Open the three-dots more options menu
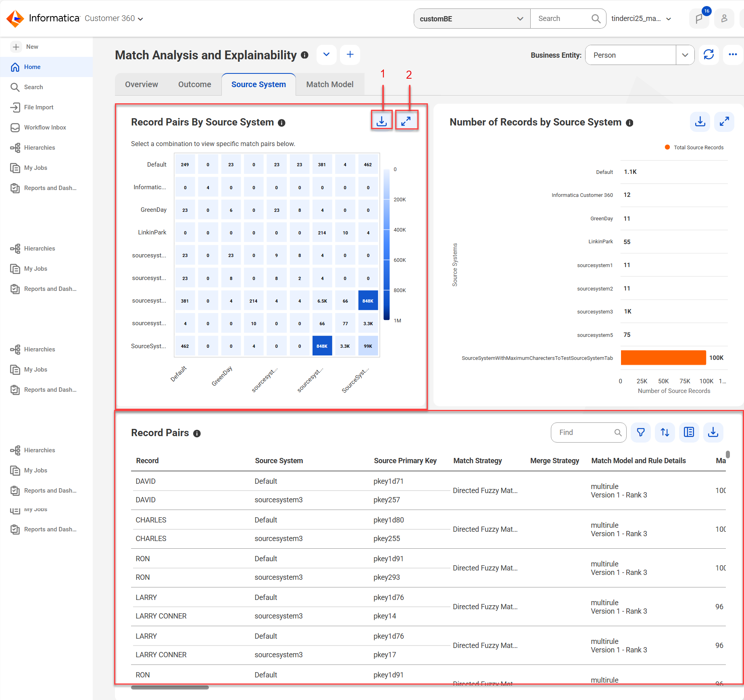The image size is (744, 700). pos(733,54)
